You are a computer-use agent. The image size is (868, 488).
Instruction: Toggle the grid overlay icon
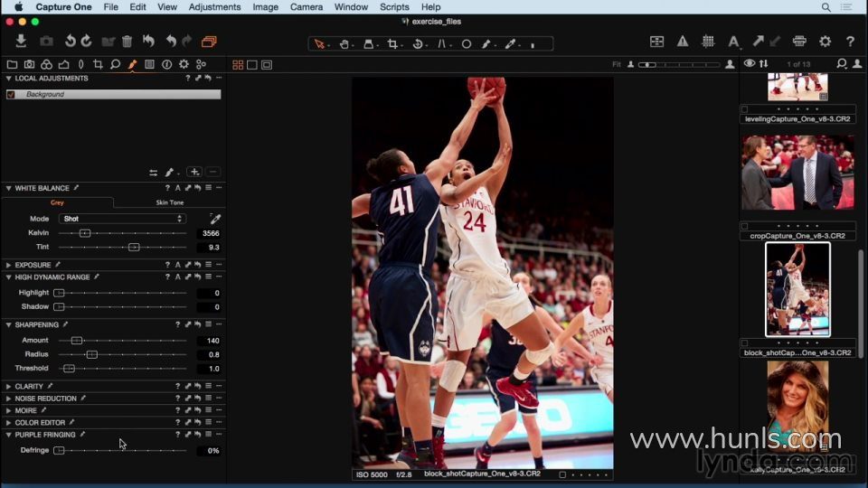tap(708, 42)
